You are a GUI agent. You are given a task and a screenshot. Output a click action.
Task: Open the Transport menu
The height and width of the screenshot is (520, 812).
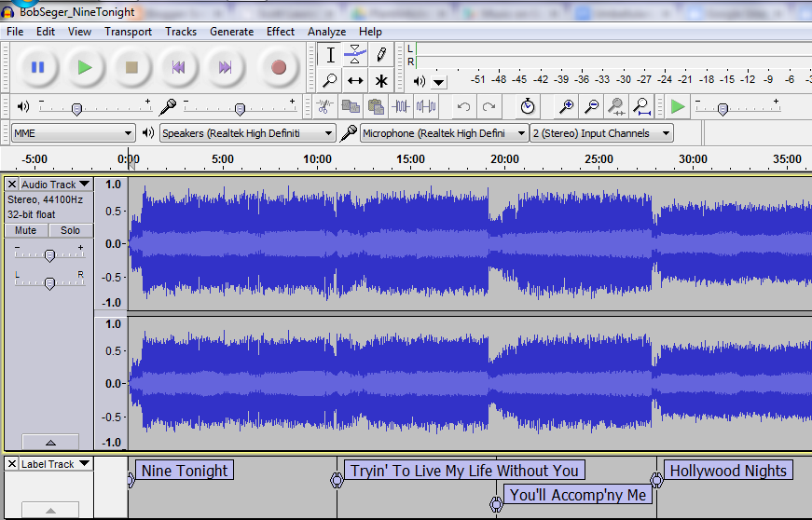(128, 32)
